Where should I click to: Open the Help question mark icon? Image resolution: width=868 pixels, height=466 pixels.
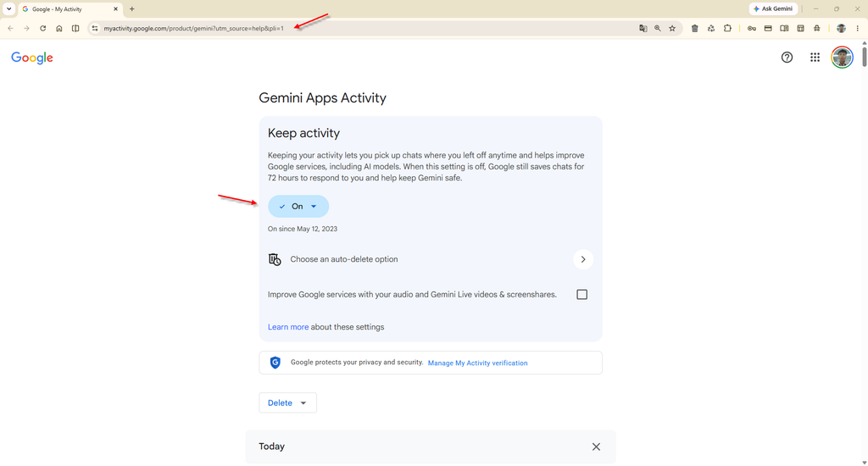pyautogui.click(x=787, y=58)
